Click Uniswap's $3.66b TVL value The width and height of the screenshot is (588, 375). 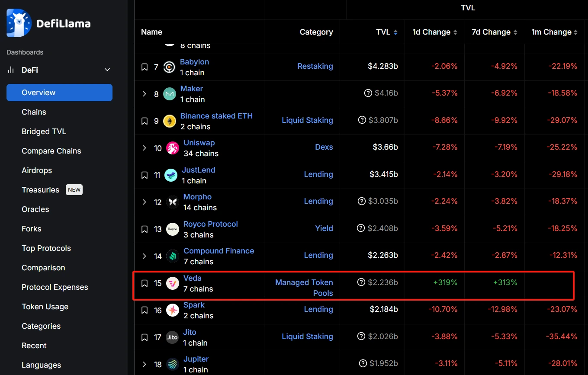pos(386,147)
